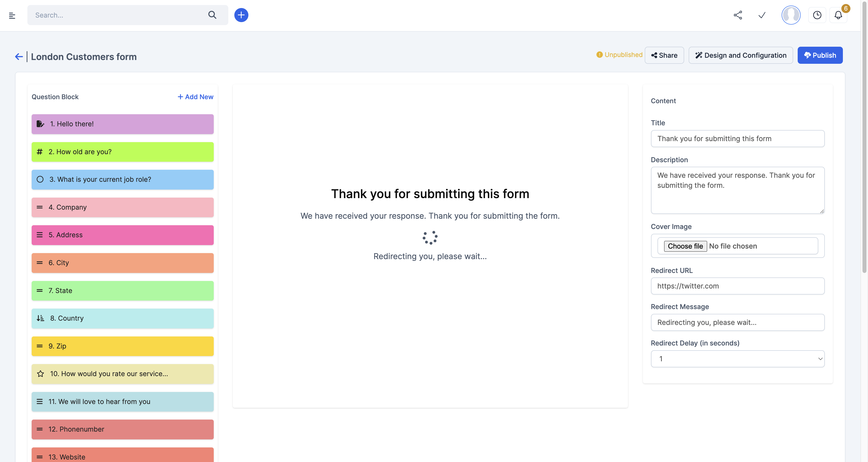
Task: Open notifications bell icon
Action: click(838, 15)
